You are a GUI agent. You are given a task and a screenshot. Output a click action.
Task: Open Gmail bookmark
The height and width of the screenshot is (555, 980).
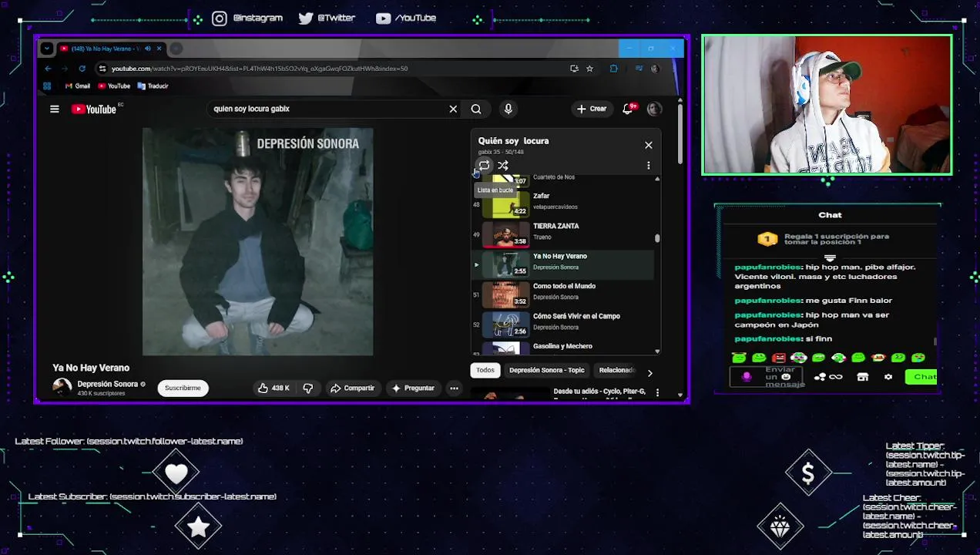pyautogui.click(x=78, y=86)
